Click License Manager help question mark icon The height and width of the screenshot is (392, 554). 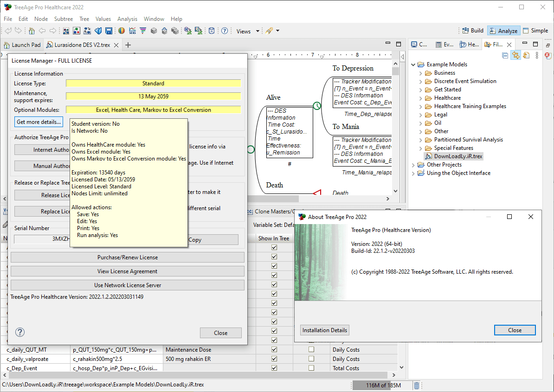click(20, 332)
